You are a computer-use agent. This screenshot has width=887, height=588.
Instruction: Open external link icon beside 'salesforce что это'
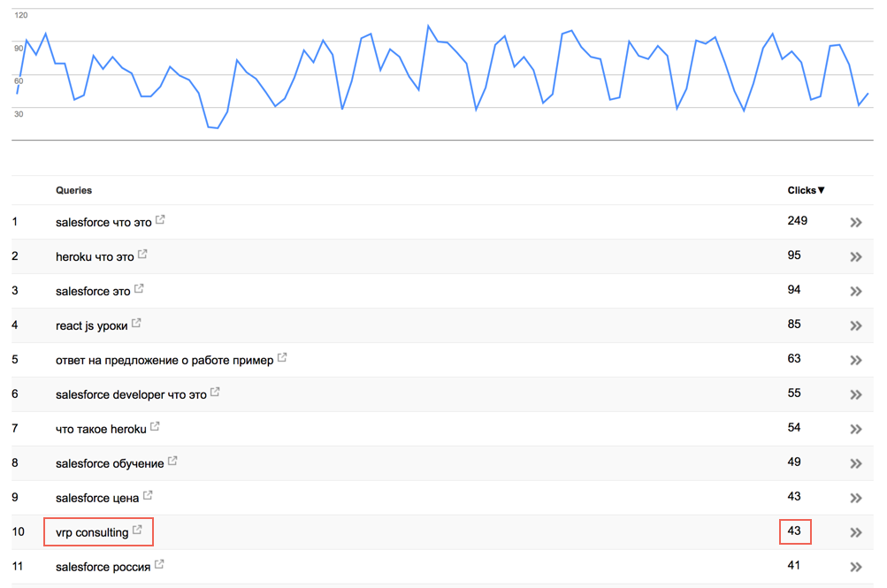(160, 219)
